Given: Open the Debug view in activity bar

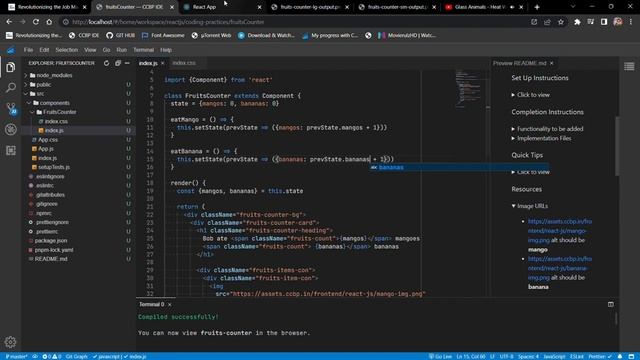Looking at the screenshot, I should pos(11,129).
